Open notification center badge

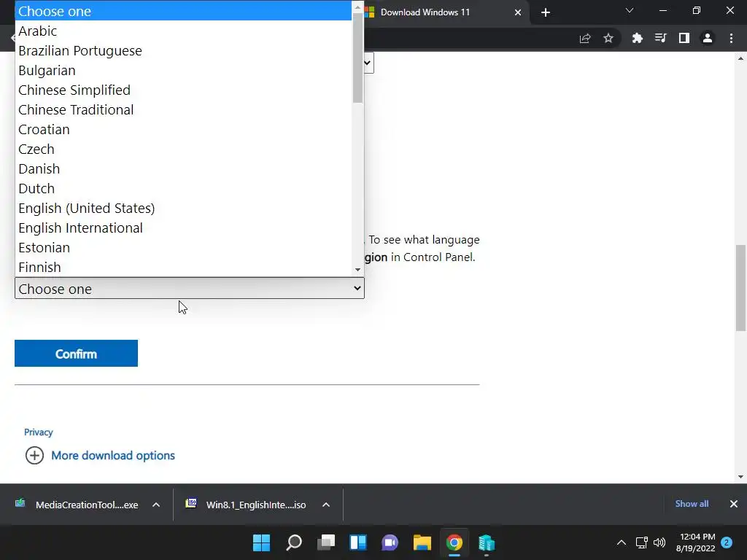pos(727,542)
